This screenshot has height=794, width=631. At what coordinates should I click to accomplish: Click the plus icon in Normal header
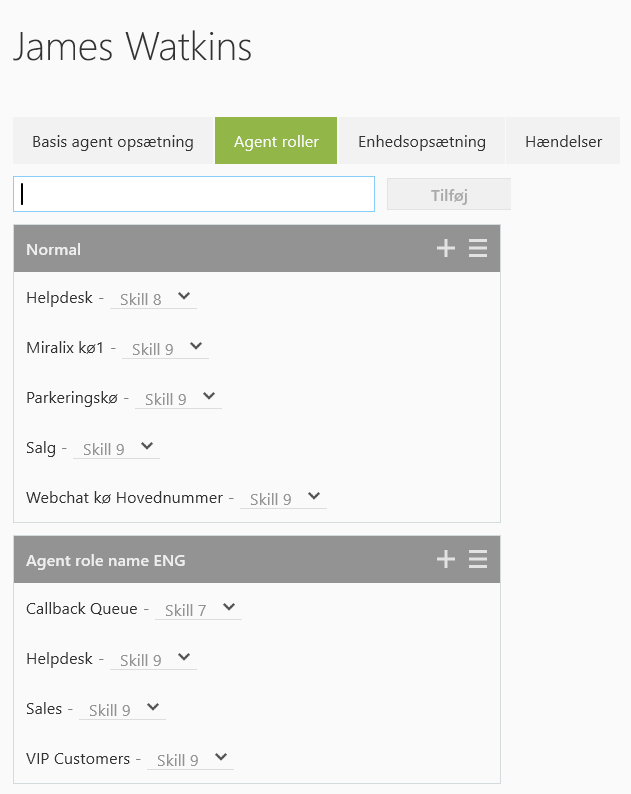point(446,249)
